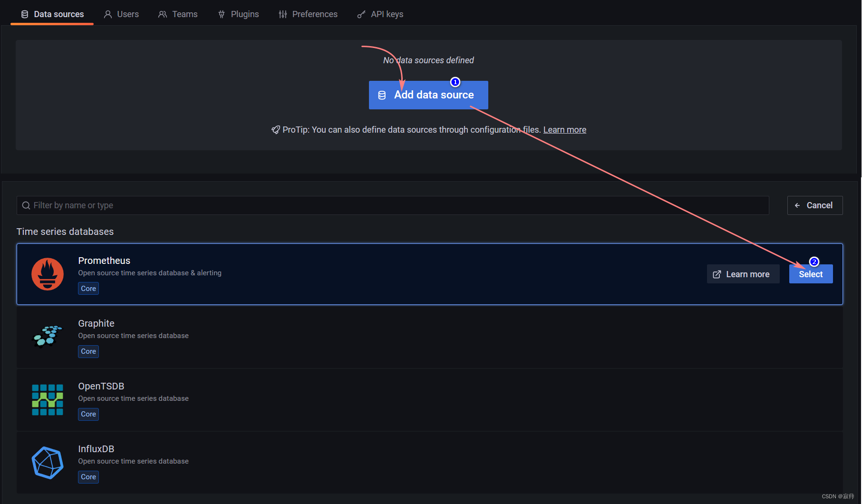Click the OpenTSDB grid logo
The width and height of the screenshot is (862, 504).
tap(48, 400)
